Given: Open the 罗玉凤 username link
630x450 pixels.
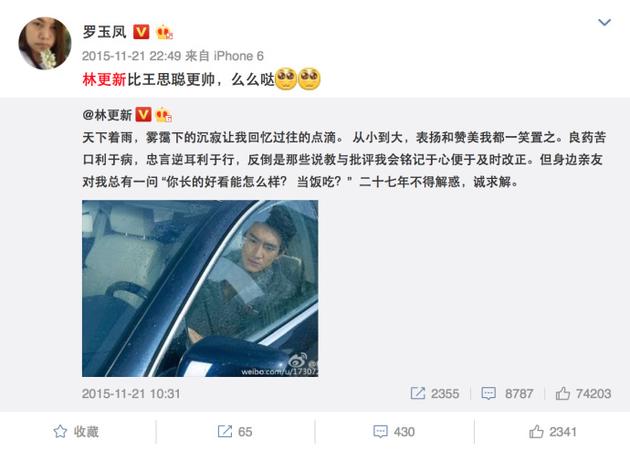Looking at the screenshot, I should click(104, 32).
